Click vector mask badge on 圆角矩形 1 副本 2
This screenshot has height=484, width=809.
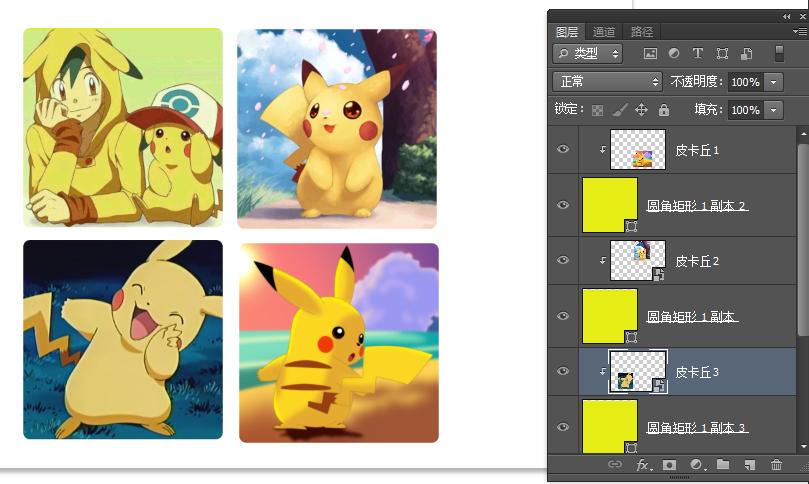pyautogui.click(x=631, y=226)
